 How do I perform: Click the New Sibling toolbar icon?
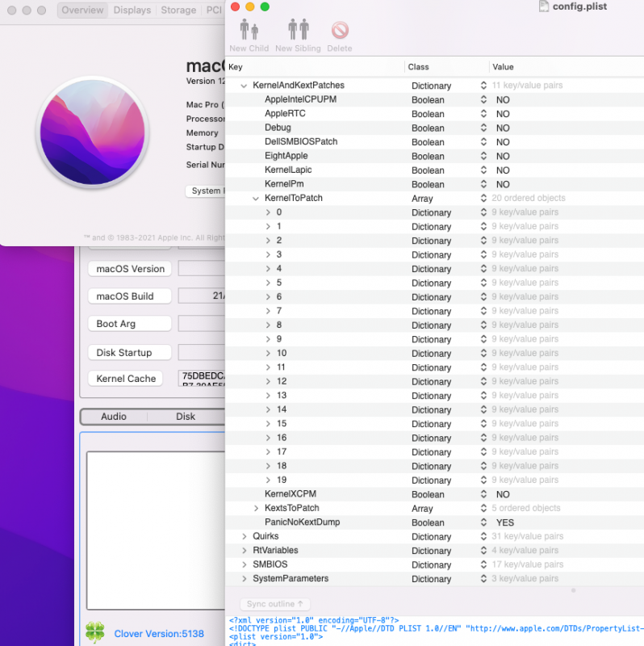[298, 31]
